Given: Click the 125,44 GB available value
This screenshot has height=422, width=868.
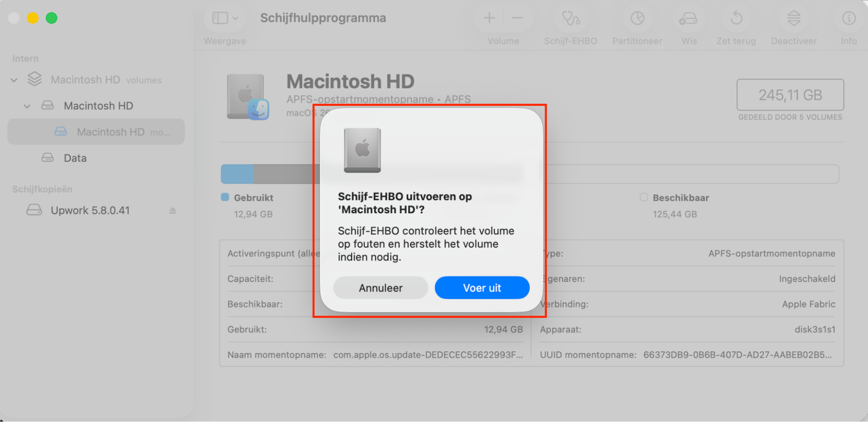Looking at the screenshot, I should pyautogui.click(x=675, y=214).
